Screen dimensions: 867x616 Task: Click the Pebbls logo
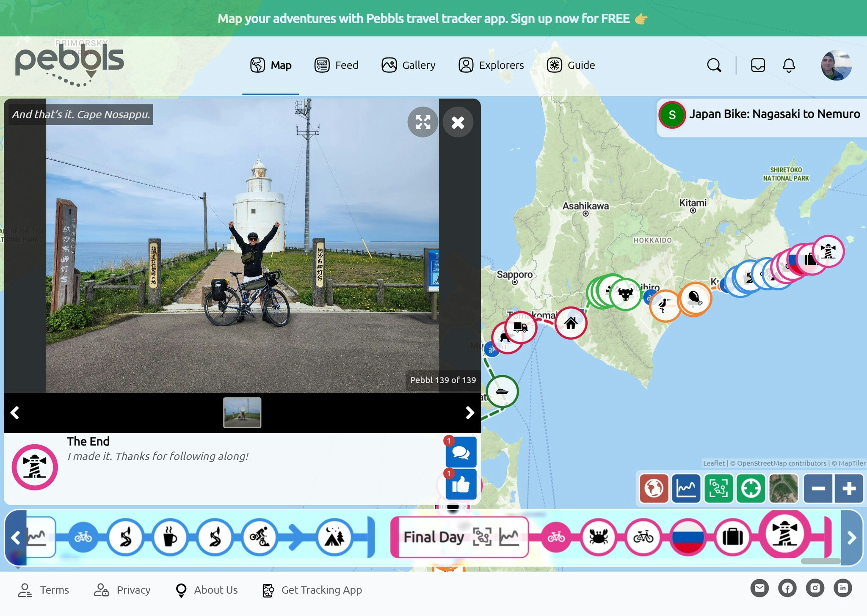point(70,64)
